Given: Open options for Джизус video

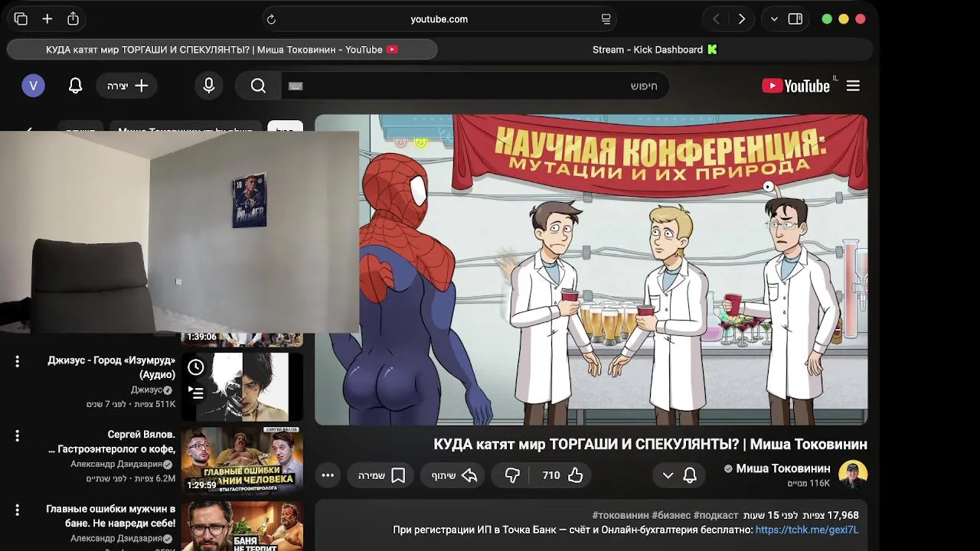Looking at the screenshot, I should [17, 361].
